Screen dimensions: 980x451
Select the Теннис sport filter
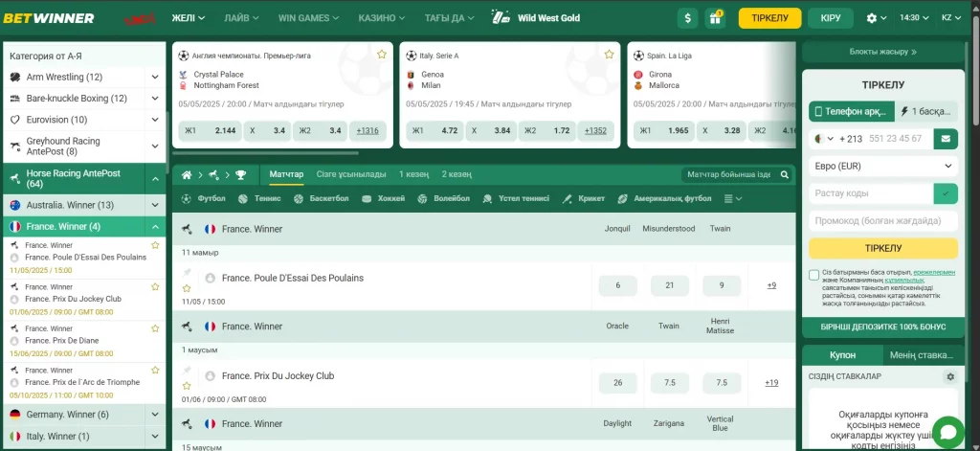[x=259, y=199]
